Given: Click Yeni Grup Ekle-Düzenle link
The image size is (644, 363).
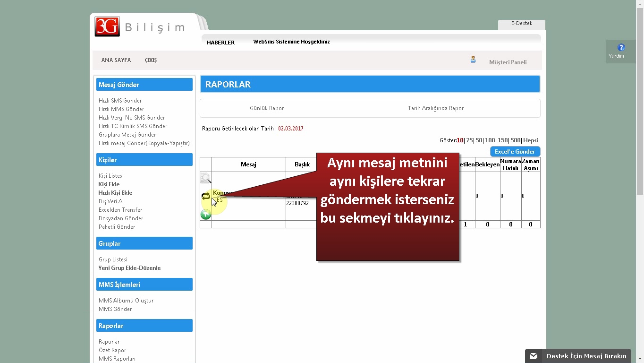Looking at the screenshot, I should 129,268.
